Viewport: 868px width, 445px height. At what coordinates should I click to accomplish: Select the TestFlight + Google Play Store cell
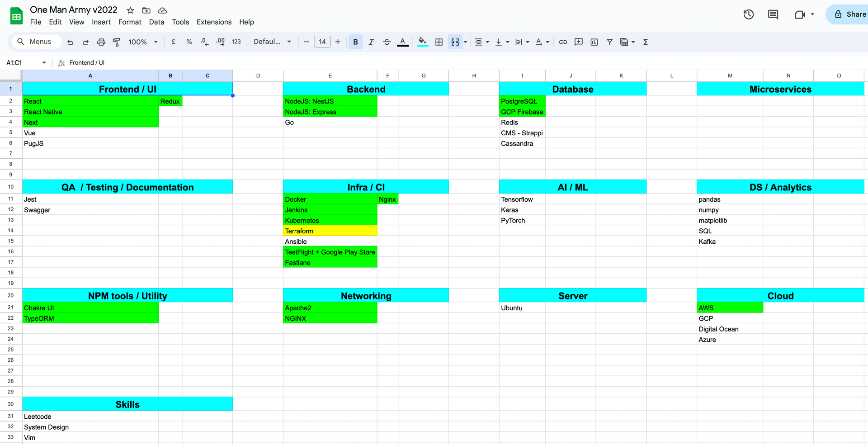coord(330,252)
